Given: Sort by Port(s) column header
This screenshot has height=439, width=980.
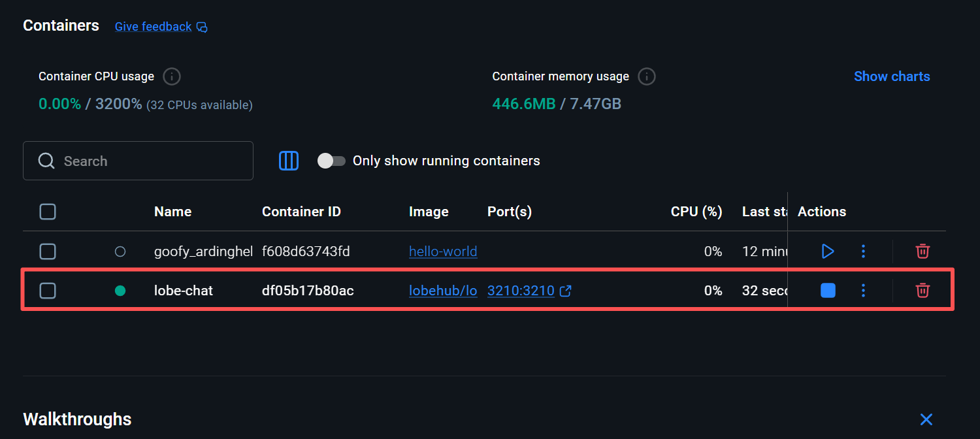Looking at the screenshot, I should point(510,212).
